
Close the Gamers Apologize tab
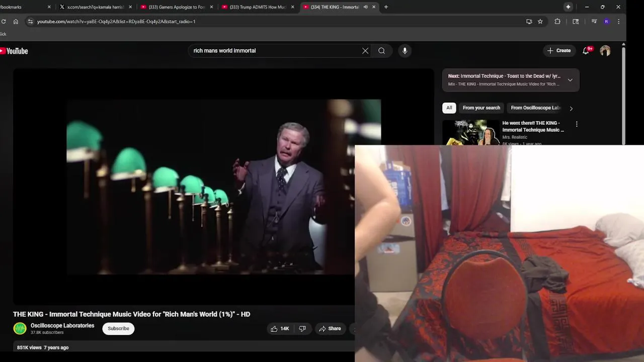(x=211, y=7)
